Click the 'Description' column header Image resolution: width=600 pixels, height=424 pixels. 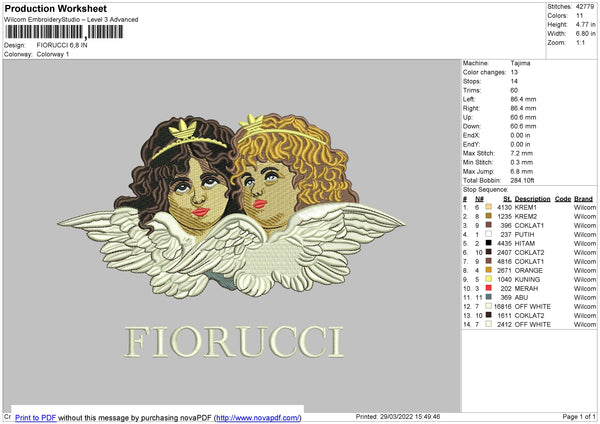pos(532,199)
